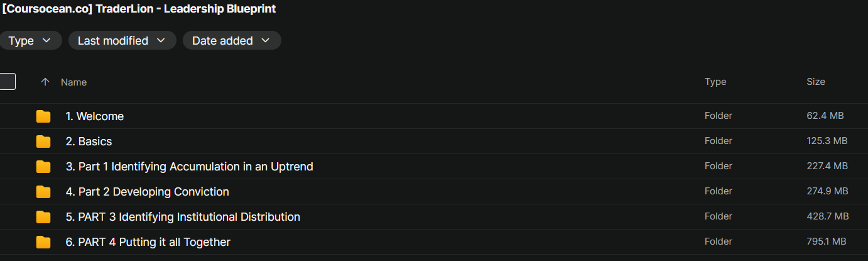Screen dimensions: 868x261
Task: Open the 2. Basics folder
Action: click(x=89, y=142)
